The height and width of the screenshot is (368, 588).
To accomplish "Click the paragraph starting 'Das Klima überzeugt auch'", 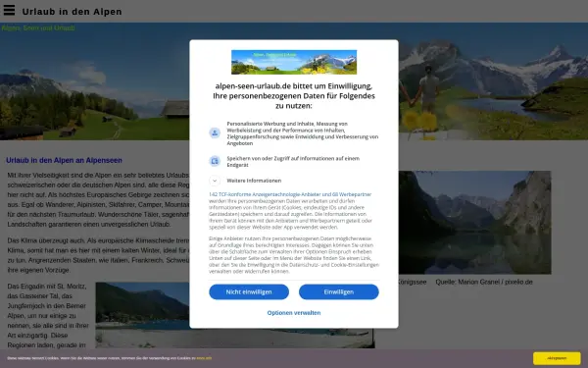I will click(x=98, y=255).
